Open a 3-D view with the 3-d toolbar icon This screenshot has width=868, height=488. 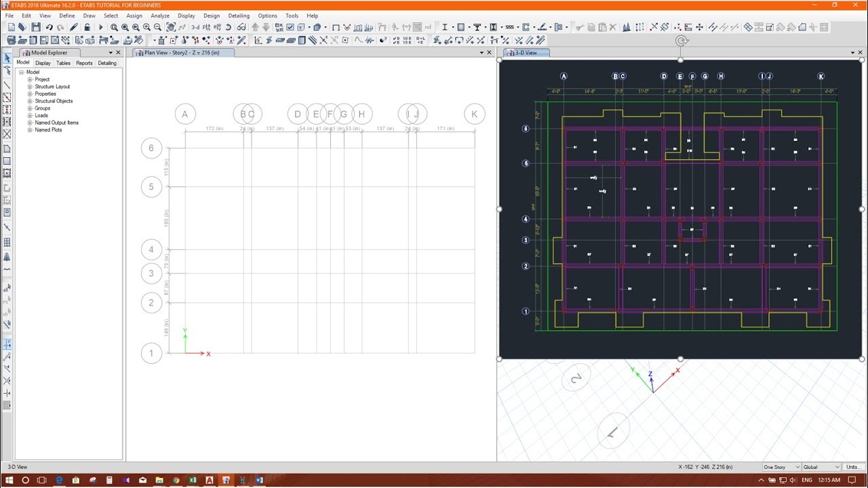(x=196, y=27)
